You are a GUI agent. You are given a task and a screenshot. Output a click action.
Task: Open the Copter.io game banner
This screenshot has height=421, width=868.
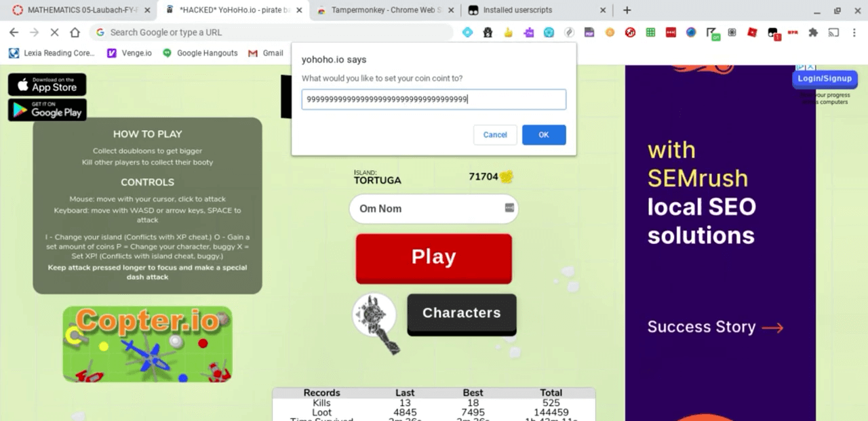click(147, 344)
